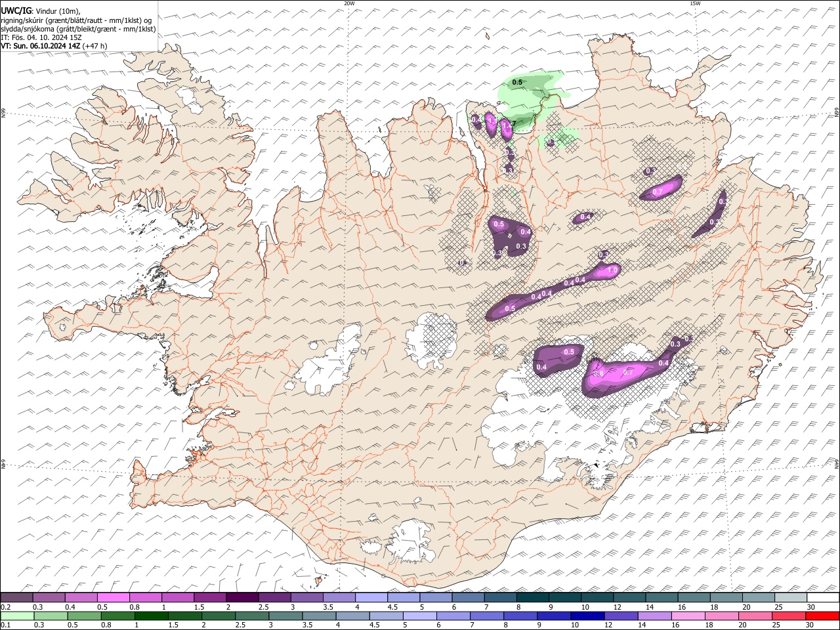840x630 pixels.
Task: Pick lower legend deep blue swatch between 10 and 12
Action: [588, 616]
